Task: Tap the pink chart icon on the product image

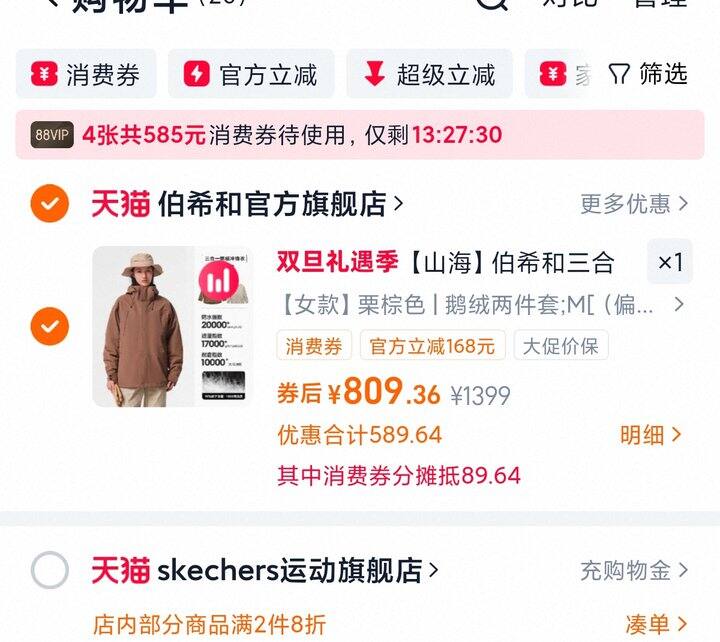Action: pyautogui.click(x=219, y=282)
